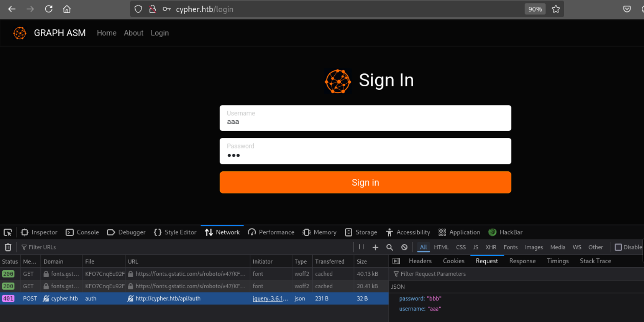Click the 90% zoom level indicator
Viewport: 644px width, 322px height.
point(535,9)
